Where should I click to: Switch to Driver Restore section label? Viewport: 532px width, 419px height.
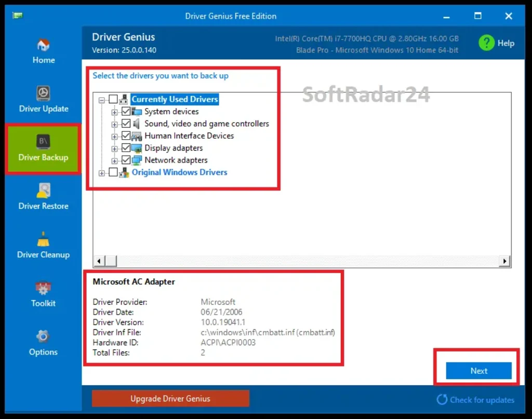44,206
